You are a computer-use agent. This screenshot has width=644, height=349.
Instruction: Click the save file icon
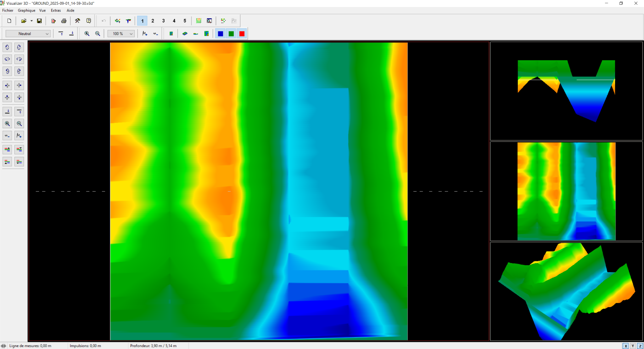(x=39, y=21)
